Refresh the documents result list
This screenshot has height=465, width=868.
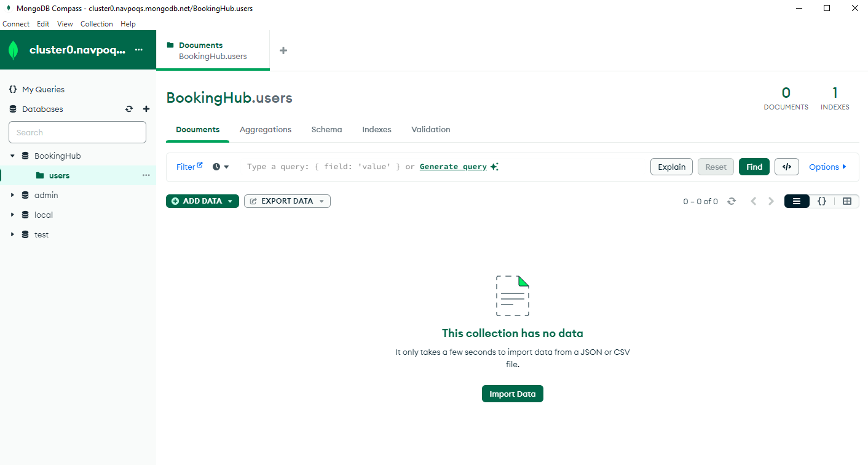[732, 201]
